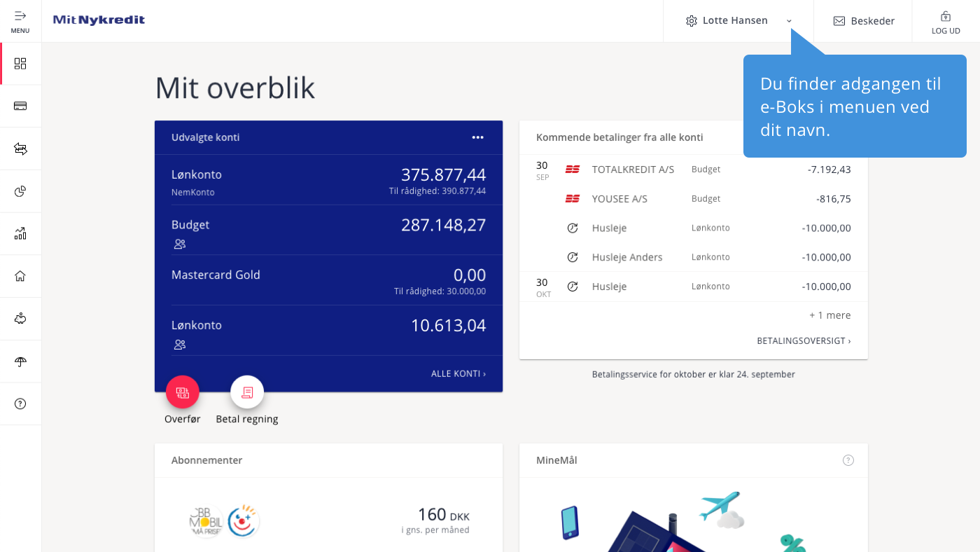
Task: Open the main menu hamburger icon
Action: click(20, 20)
